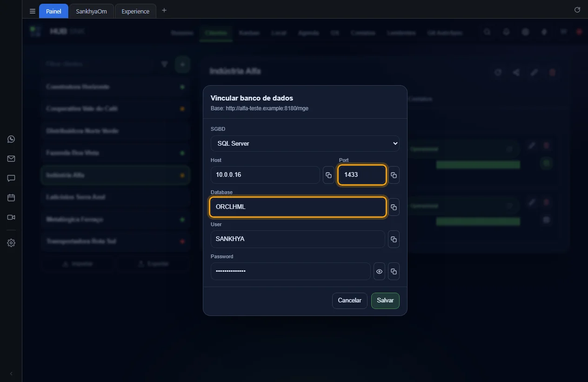Click the filter funnel icon above the client list
The image size is (588, 382).
tap(164, 64)
